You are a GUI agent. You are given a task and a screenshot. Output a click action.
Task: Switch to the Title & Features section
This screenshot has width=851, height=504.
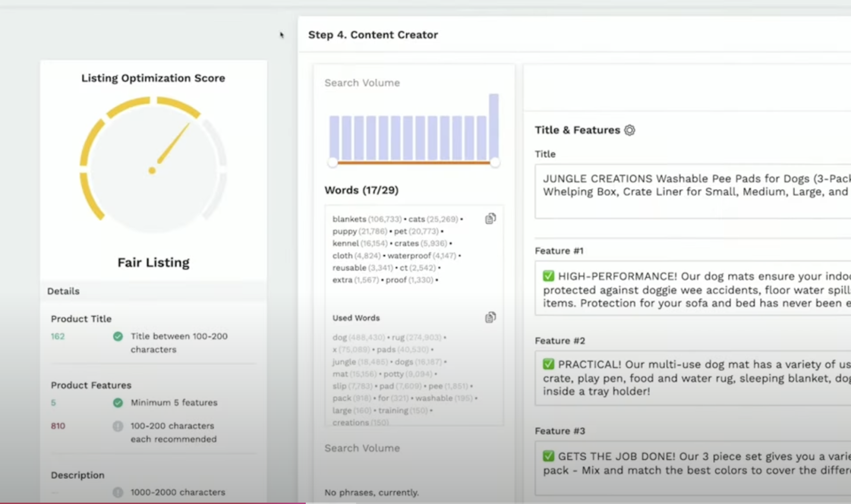577,130
